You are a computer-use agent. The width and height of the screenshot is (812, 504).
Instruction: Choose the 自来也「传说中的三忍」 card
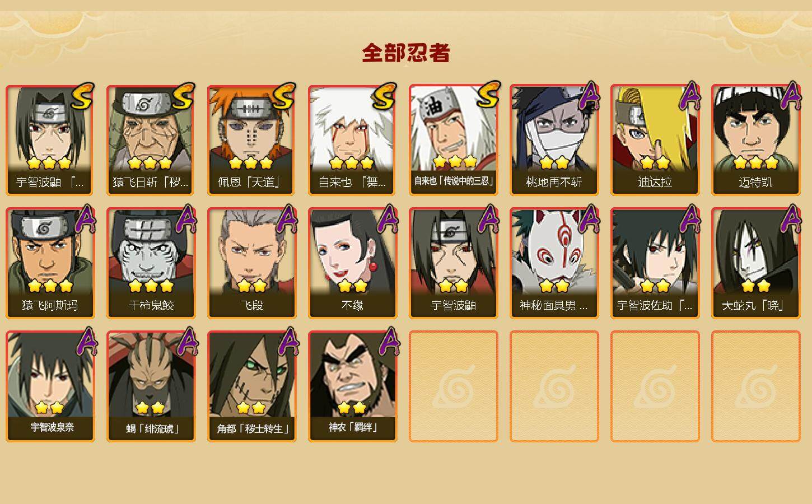pyautogui.click(x=453, y=140)
